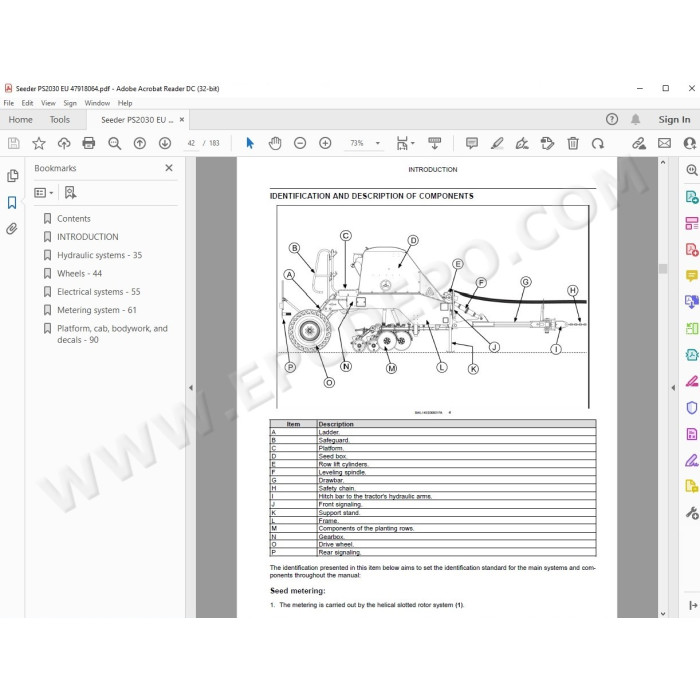700x700 pixels.
Task: Click Sign In
Action: click(x=674, y=120)
